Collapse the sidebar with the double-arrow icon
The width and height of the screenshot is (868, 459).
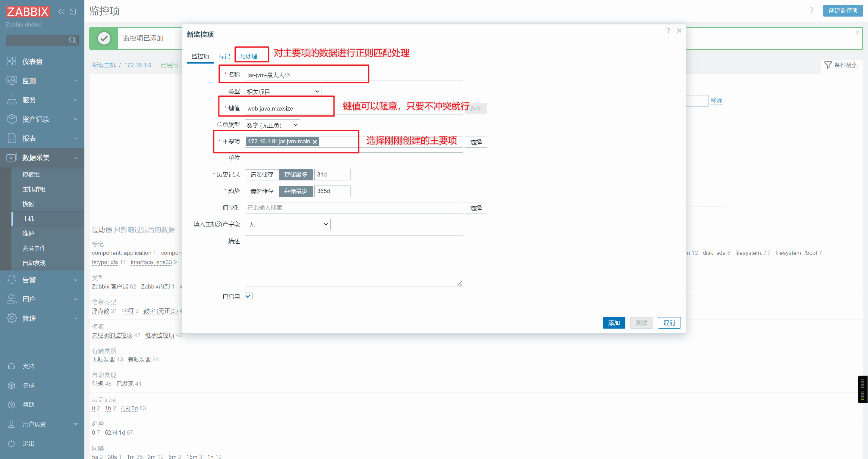point(61,11)
